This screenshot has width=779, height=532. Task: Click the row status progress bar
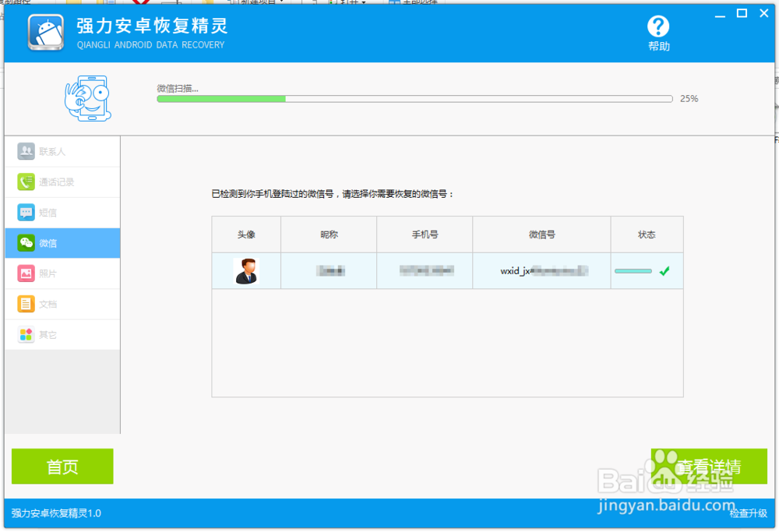(x=633, y=271)
